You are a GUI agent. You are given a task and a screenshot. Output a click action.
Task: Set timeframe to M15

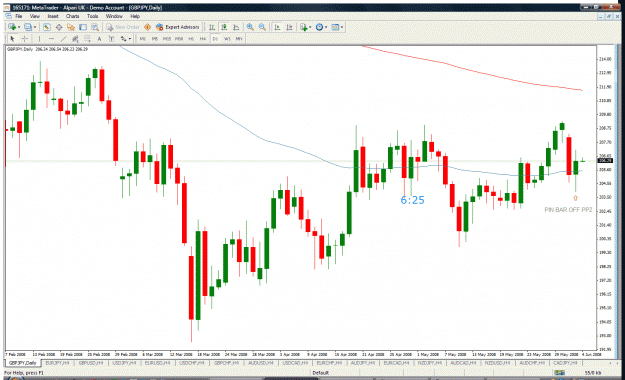tap(167, 39)
